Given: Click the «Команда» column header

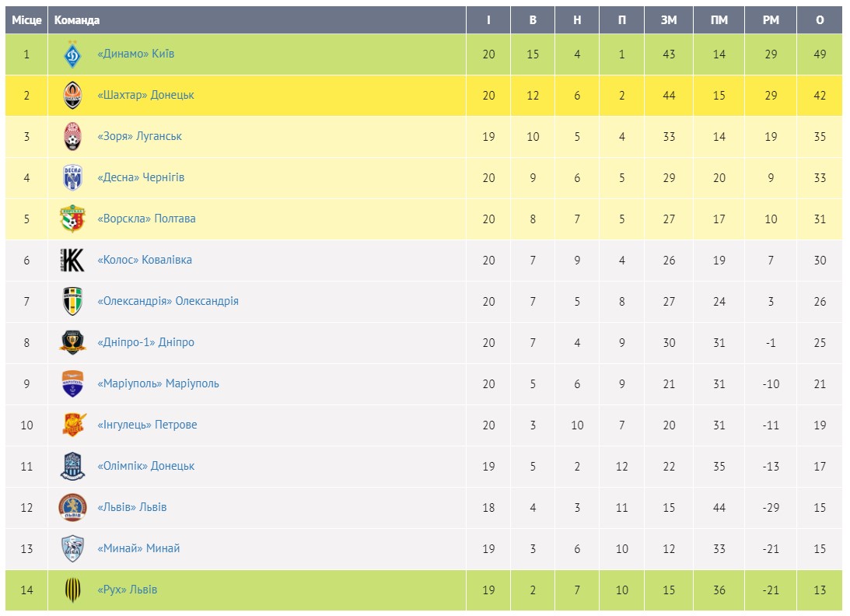Looking at the screenshot, I should pos(77,20).
